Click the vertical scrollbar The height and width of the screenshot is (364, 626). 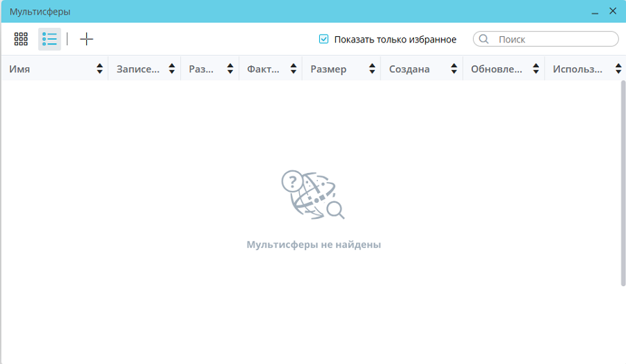pyautogui.click(x=623, y=183)
